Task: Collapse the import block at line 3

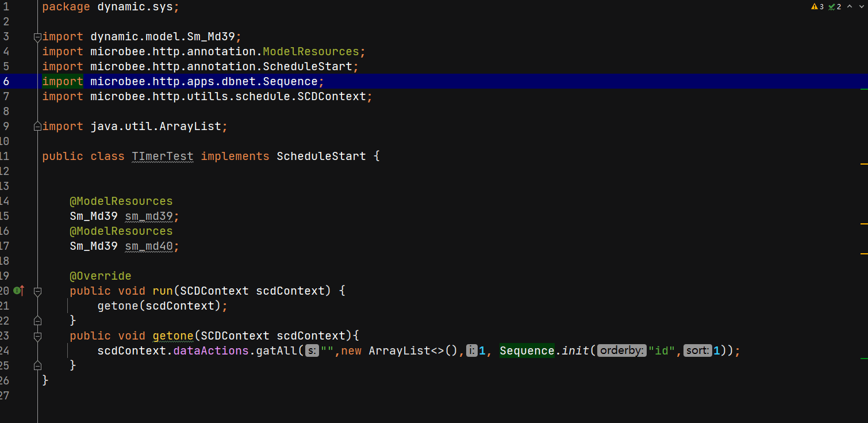Action: click(x=37, y=37)
